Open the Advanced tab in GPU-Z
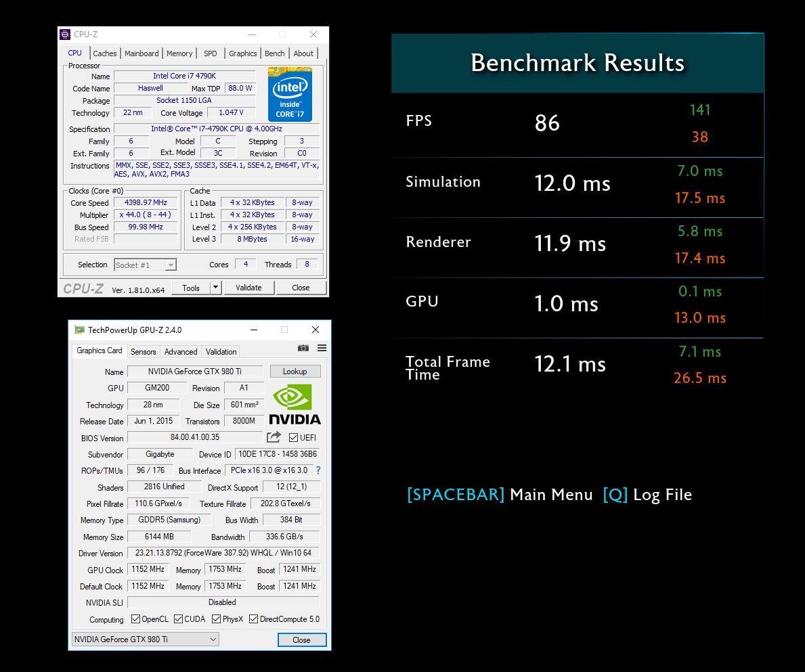 [x=181, y=352]
